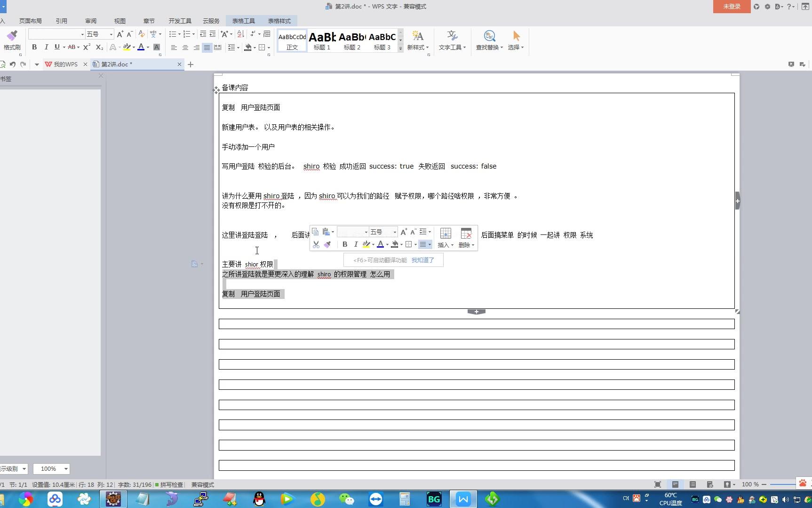This screenshot has height=508, width=812.
Task: Apply distributed alignment in the ribbon
Action: [217, 47]
